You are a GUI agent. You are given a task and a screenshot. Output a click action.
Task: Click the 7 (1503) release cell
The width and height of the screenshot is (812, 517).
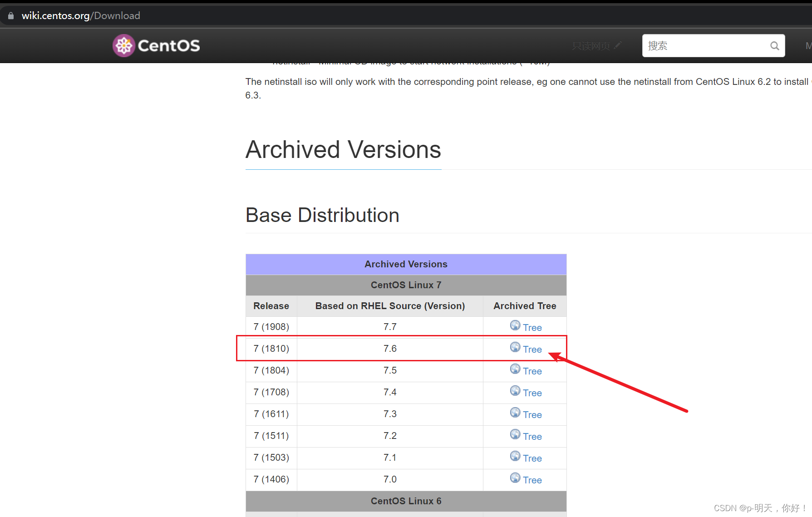[x=271, y=458]
